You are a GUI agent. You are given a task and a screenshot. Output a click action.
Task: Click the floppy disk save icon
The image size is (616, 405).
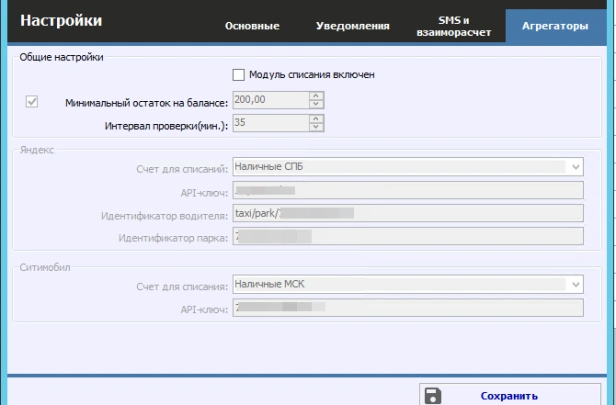[433, 395]
